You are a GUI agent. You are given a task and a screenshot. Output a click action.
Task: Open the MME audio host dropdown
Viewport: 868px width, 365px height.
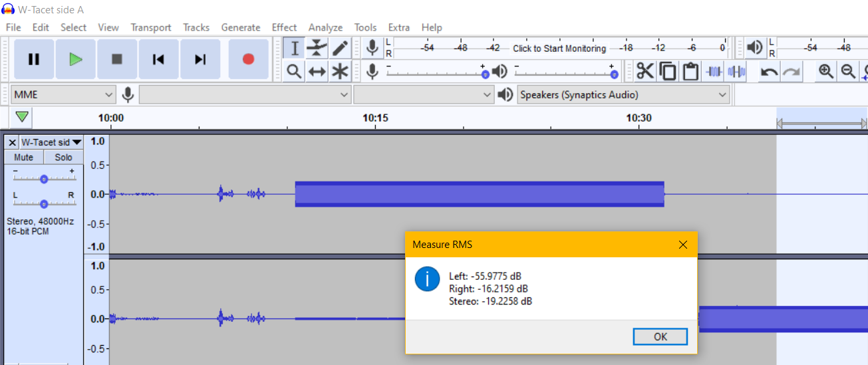[x=64, y=95]
